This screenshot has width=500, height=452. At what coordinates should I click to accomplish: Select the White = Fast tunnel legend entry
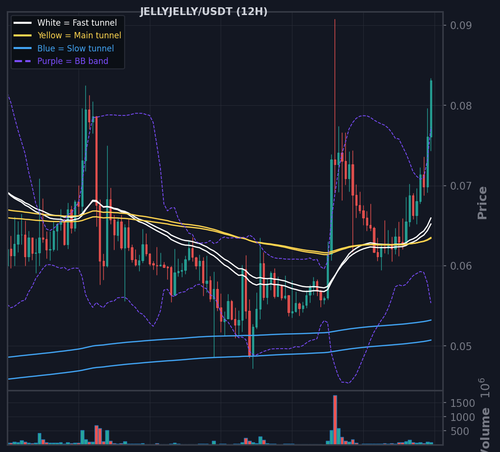pos(77,23)
